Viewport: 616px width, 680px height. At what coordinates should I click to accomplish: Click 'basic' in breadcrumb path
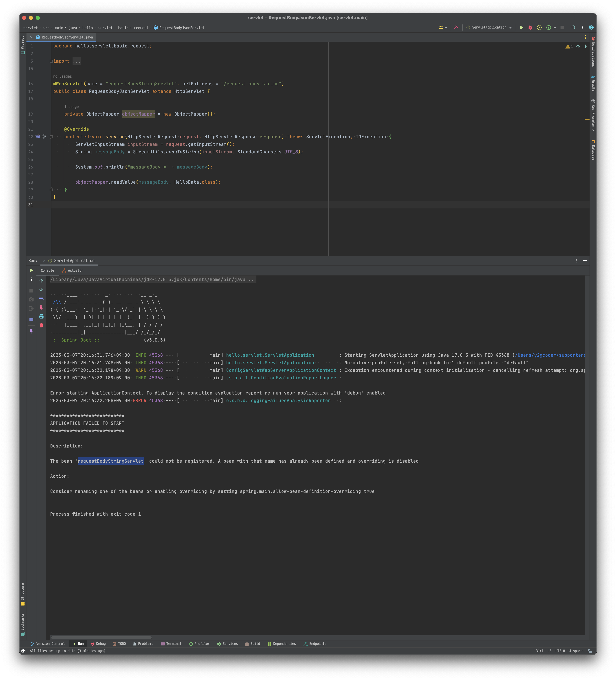(x=123, y=28)
